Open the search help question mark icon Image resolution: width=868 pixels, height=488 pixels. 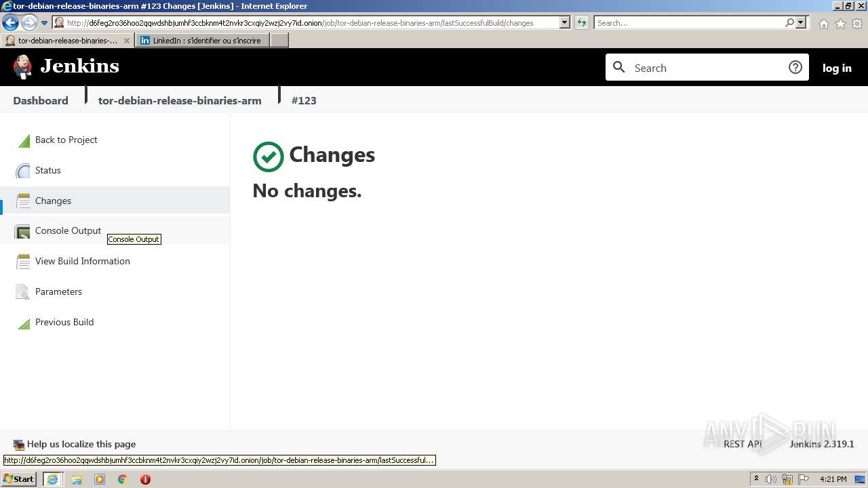(x=795, y=67)
